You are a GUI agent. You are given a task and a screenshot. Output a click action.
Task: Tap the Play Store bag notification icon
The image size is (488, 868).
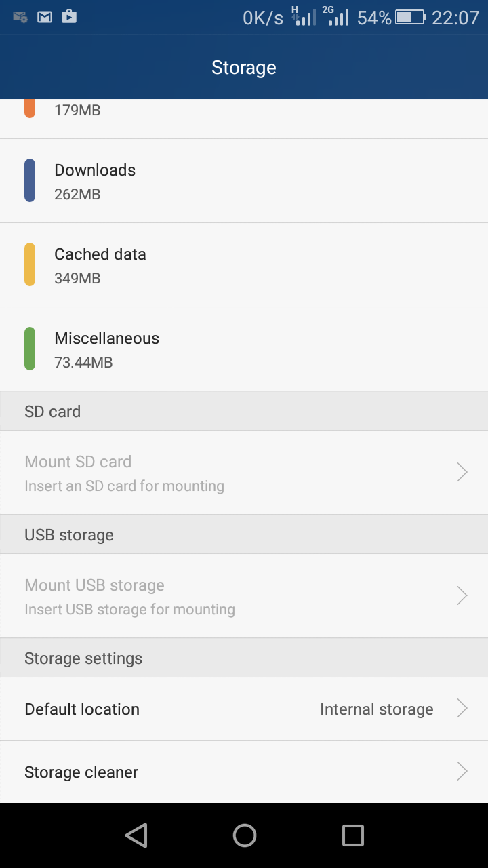tap(69, 16)
